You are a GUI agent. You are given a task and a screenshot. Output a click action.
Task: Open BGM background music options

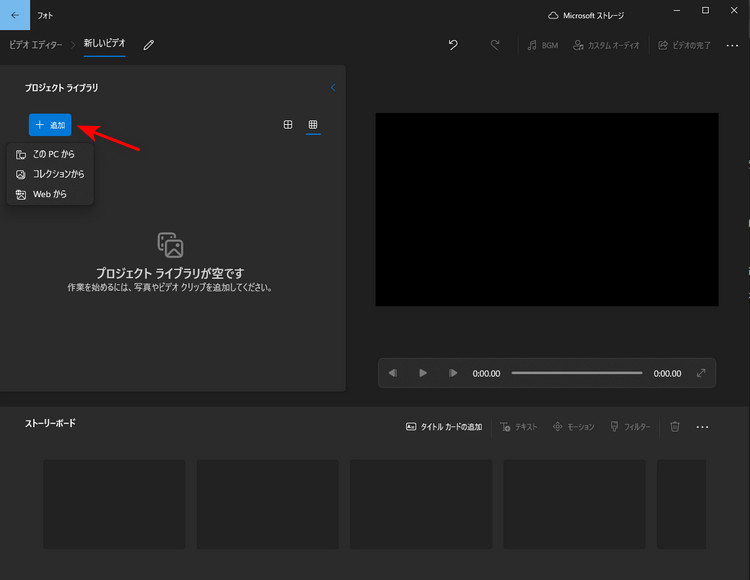click(x=542, y=45)
